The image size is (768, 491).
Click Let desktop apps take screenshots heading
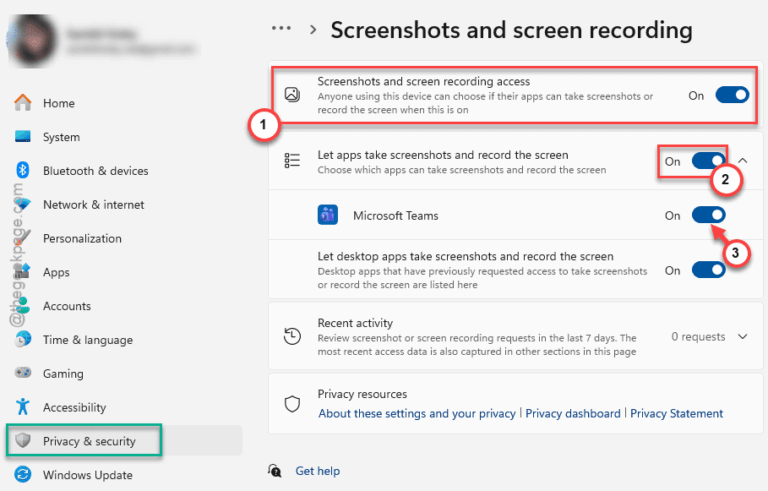[465, 256]
